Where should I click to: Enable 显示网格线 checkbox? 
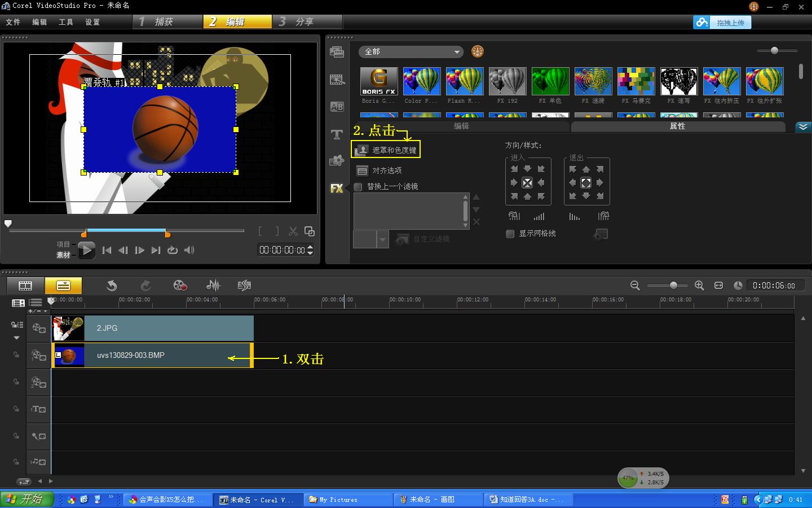tap(510, 234)
